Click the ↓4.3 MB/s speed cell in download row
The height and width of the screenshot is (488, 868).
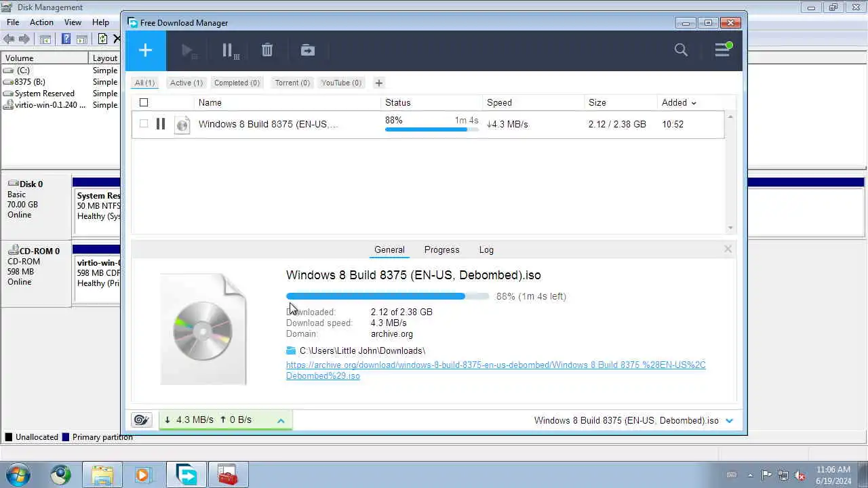click(507, 124)
